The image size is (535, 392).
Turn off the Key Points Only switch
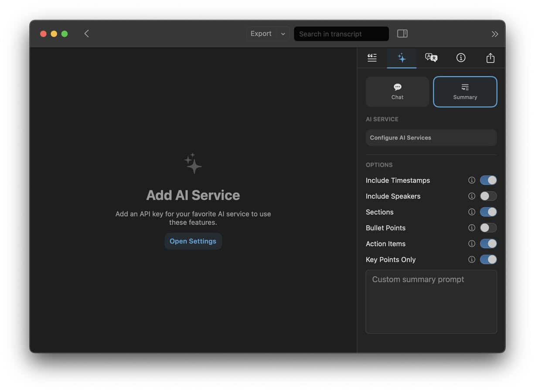point(488,260)
